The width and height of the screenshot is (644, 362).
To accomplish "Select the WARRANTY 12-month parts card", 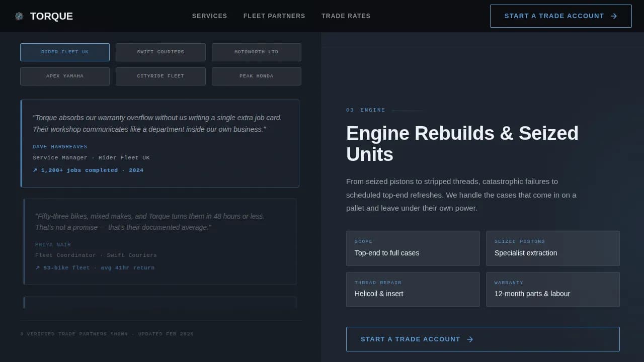I will pyautogui.click(x=552, y=289).
